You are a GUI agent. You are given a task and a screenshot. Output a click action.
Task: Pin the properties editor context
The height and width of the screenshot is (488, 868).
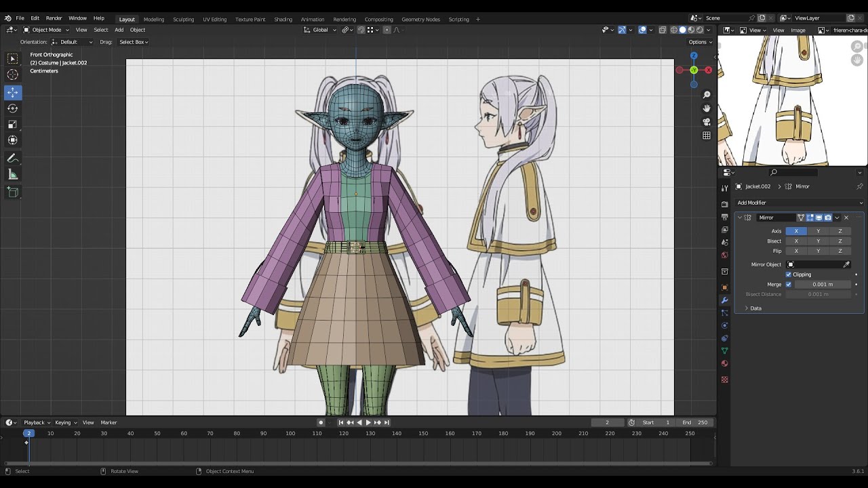860,186
